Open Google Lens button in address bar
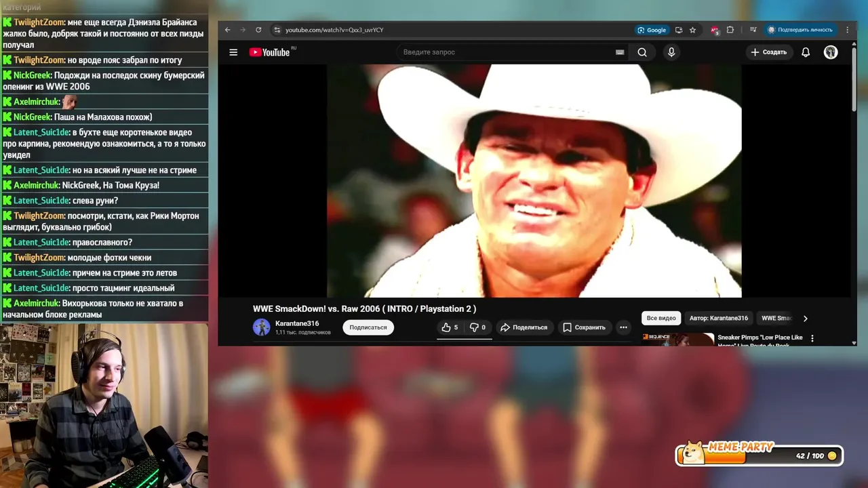The height and width of the screenshot is (488, 868). (x=652, y=30)
